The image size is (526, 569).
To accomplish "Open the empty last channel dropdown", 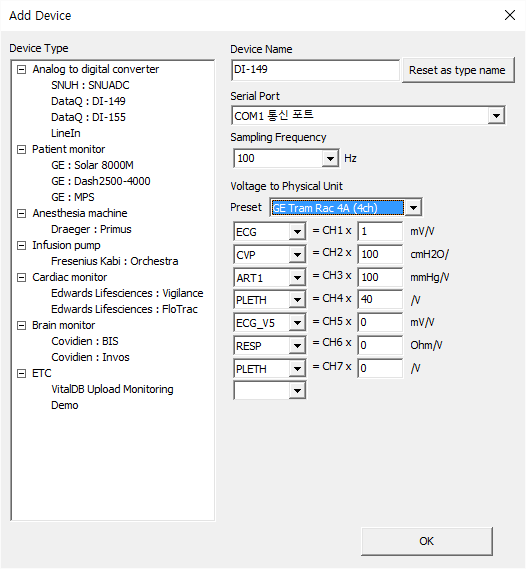I will point(297,391).
